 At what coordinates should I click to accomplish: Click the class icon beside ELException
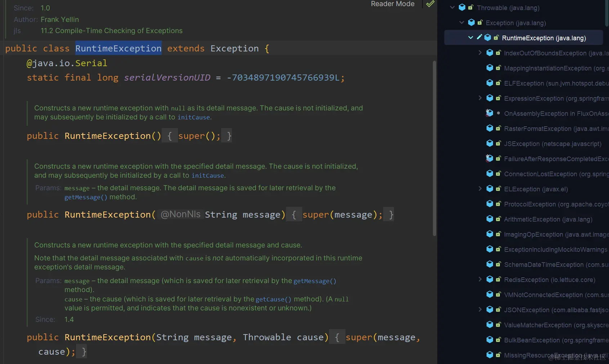489,188
